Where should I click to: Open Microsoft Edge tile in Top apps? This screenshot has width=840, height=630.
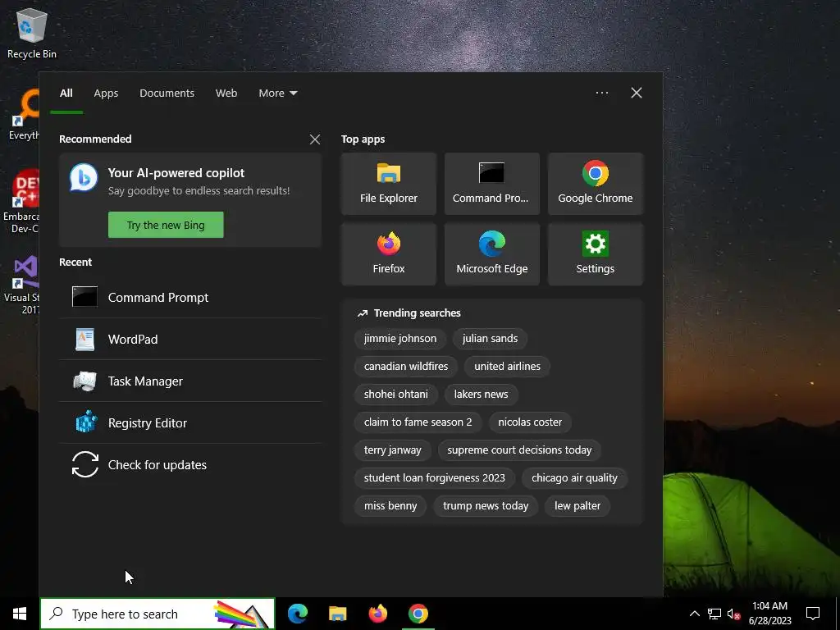click(492, 254)
